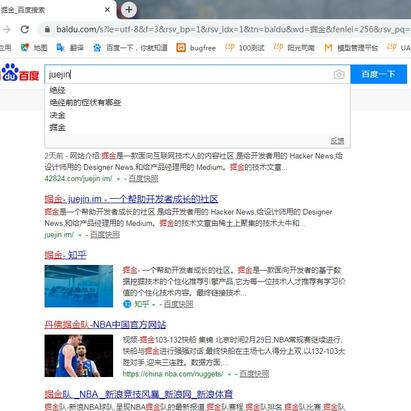Expand arrow beside 知乎 source
411x411 pixels.
(154, 305)
